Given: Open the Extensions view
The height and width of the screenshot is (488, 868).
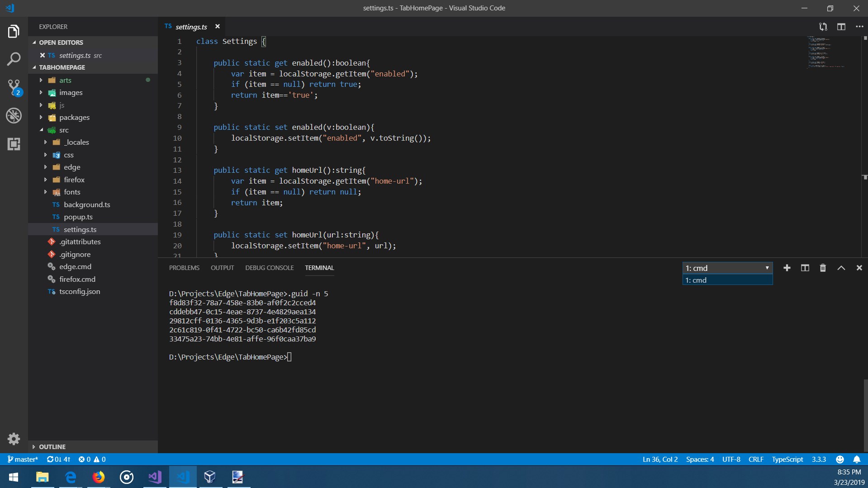Looking at the screenshot, I should click(x=14, y=144).
